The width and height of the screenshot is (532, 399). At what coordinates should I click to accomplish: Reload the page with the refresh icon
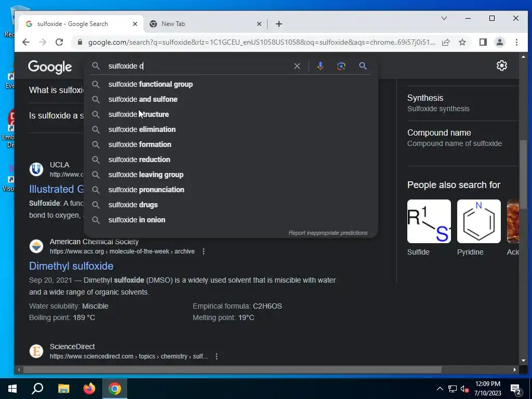(59, 42)
